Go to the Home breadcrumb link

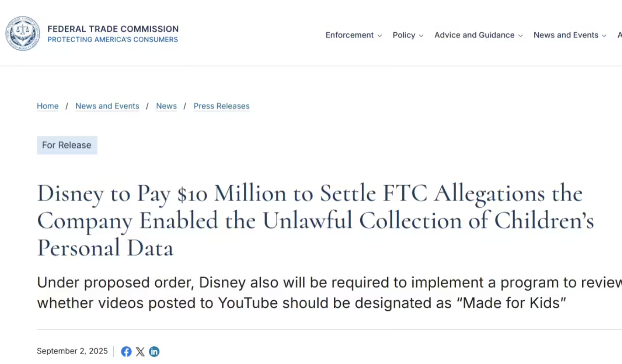coord(47,106)
